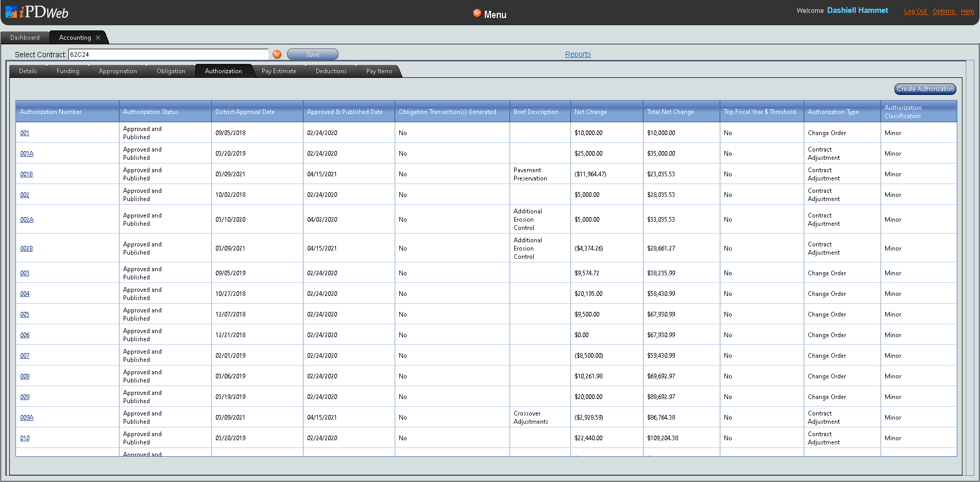Close the Accounting tab with X

point(98,38)
